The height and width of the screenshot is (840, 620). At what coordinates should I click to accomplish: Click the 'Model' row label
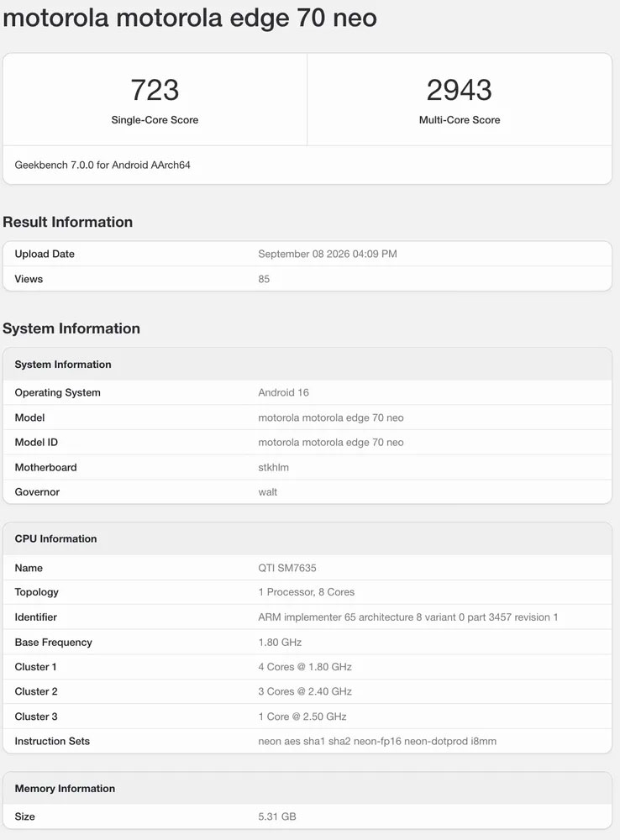click(x=29, y=417)
